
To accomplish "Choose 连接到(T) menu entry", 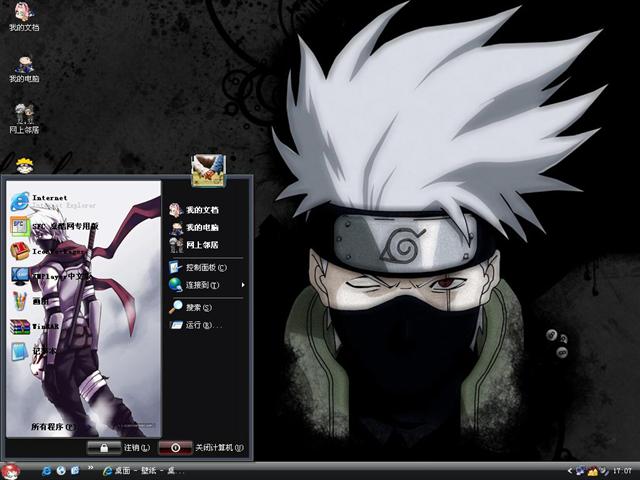I will [x=194, y=285].
